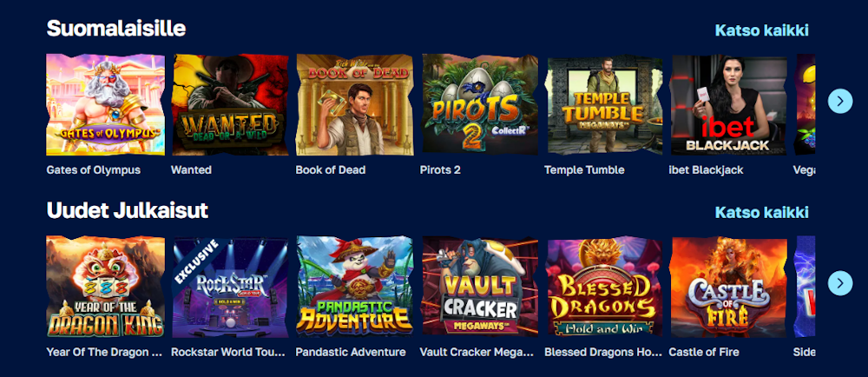Open the Rockstar World Tour exclusive game
This screenshot has height=377, width=868.
230,287
